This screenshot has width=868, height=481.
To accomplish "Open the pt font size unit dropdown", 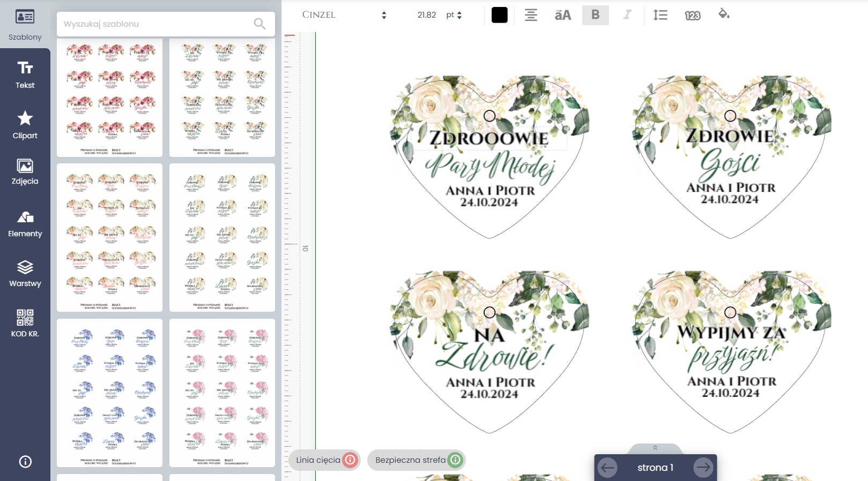I will point(454,15).
